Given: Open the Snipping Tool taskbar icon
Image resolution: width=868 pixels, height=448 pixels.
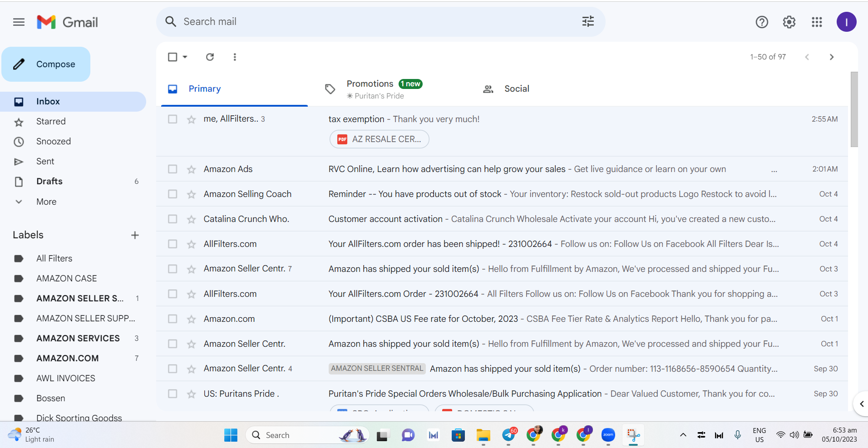Looking at the screenshot, I should coord(633,435).
